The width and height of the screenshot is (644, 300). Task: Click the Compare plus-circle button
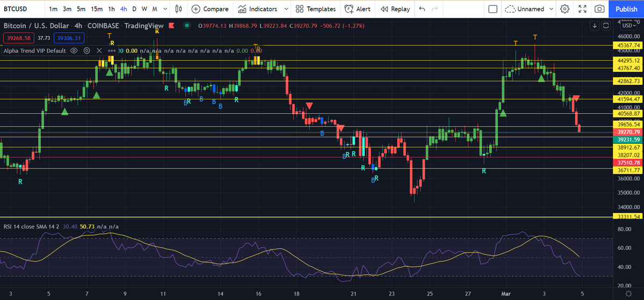(x=210, y=9)
